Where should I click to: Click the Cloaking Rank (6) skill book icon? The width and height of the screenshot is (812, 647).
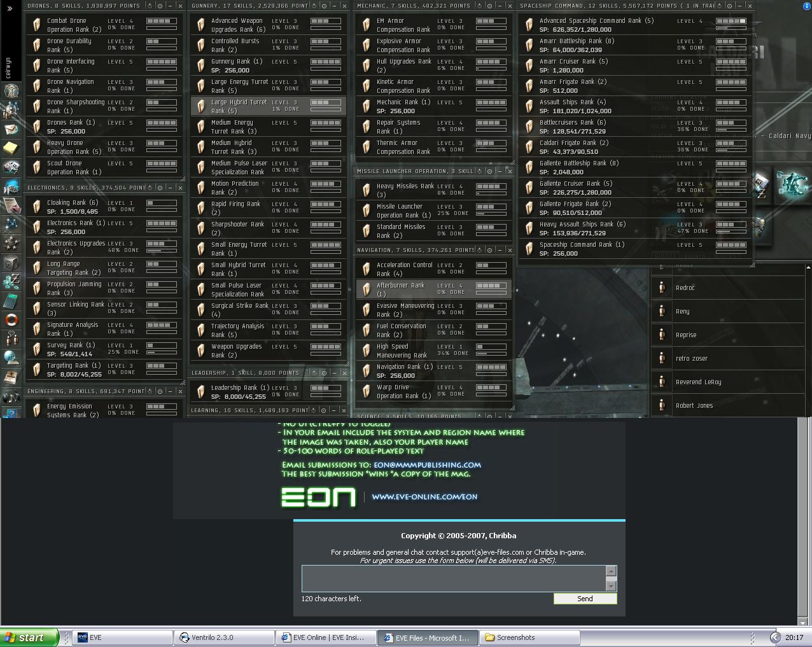(x=36, y=207)
